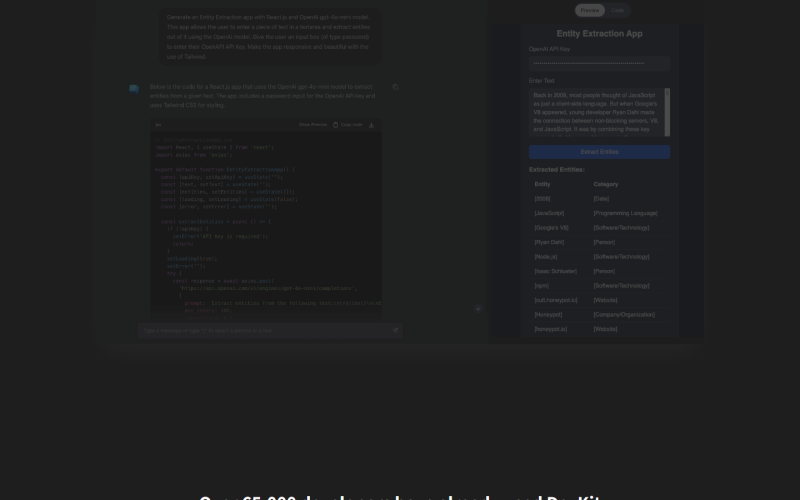The height and width of the screenshot is (500, 800).
Task: Select the [Honeypot] entity cell
Action: coord(548,315)
